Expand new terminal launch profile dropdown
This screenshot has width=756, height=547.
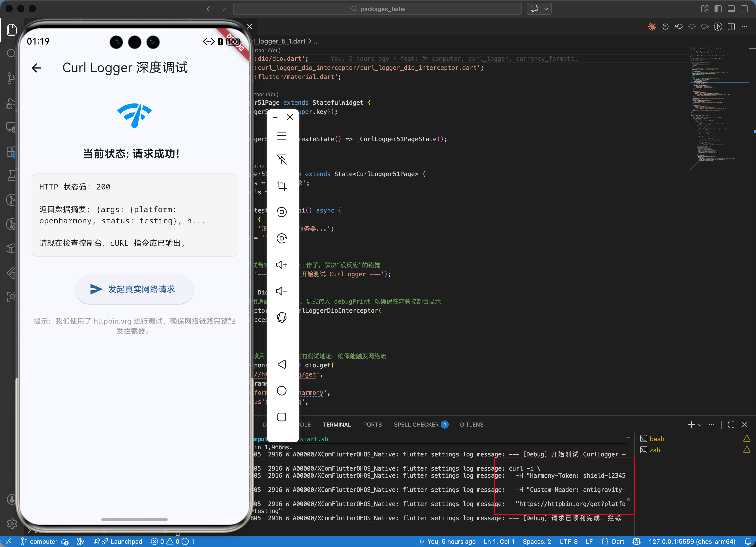coord(700,425)
